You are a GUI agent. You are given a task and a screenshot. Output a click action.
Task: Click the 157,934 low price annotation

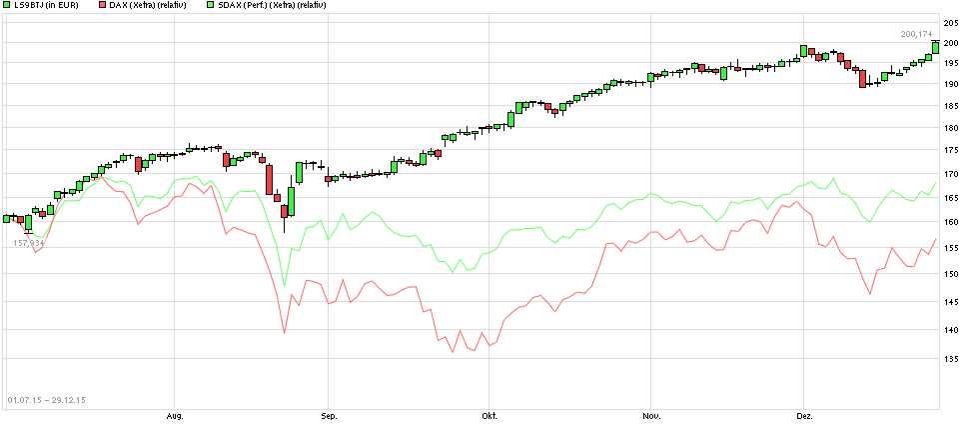(29, 243)
